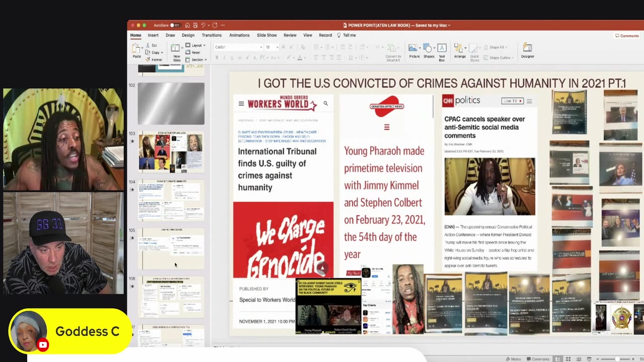Click the Redo/Repeat icon
This screenshot has height=362, width=644.
point(215,25)
